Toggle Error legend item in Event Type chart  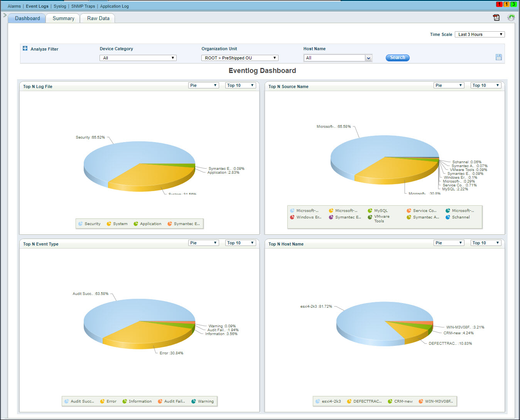tap(108, 401)
